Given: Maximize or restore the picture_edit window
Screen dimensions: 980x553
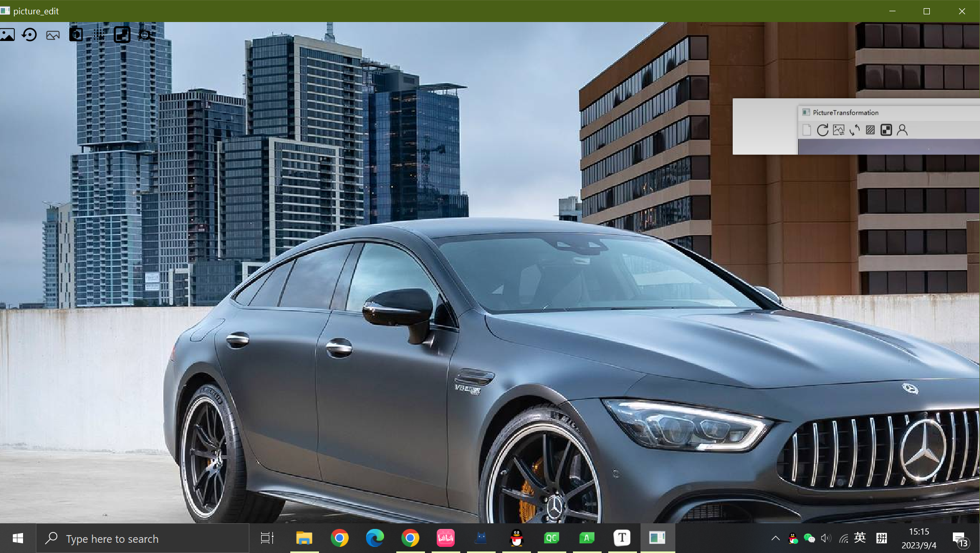Looking at the screenshot, I should click(x=927, y=11).
